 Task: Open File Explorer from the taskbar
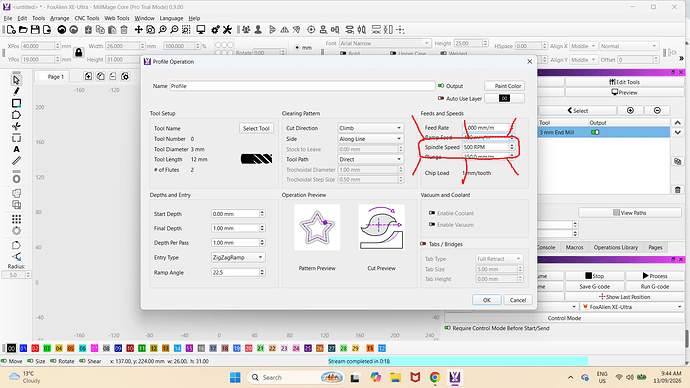coord(395,377)
